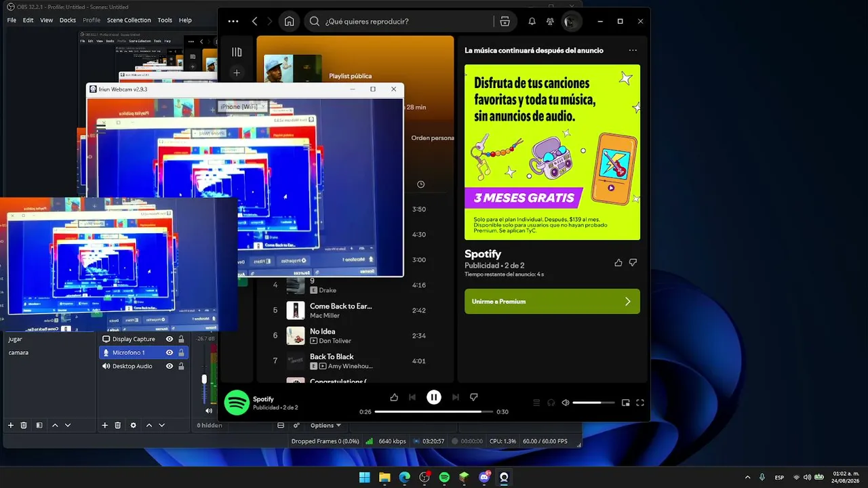Toggle lock on Microfono 1 source
Screen dimensions: 868x488
pyautogui.click(x=181, y=352)
